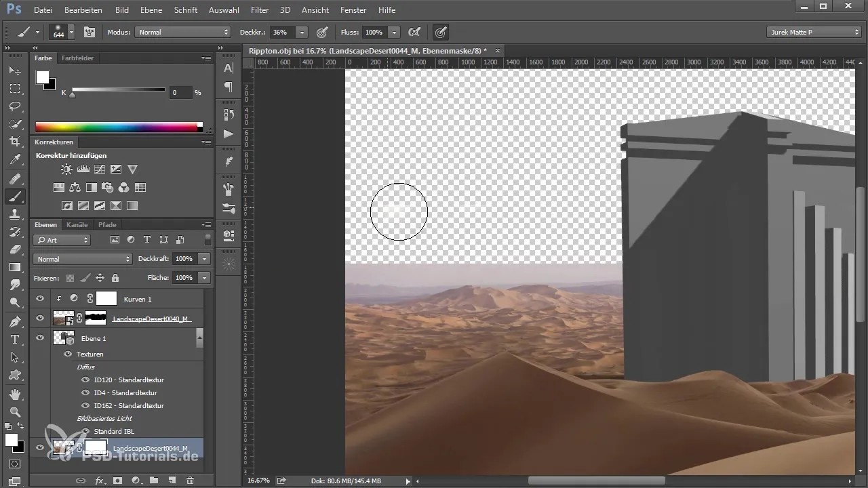Click the delete layer trash icon
Image resolution: width=868 pixels, height=488 pixels.
191,480
